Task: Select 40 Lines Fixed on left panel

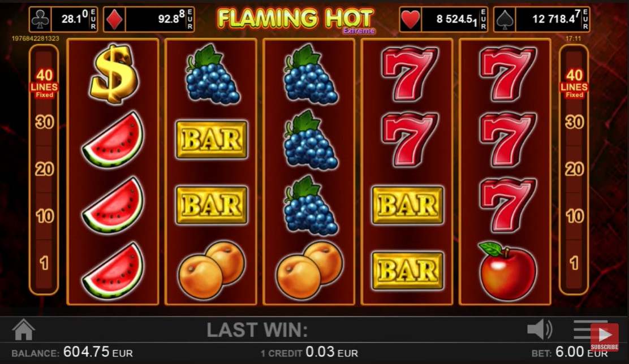Action: coord(44,84)
